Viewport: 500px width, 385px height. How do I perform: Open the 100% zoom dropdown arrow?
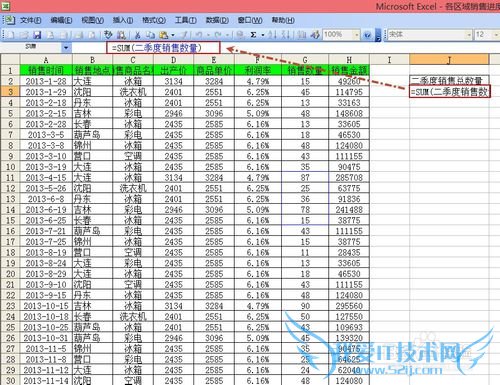[x=357, y=35]
